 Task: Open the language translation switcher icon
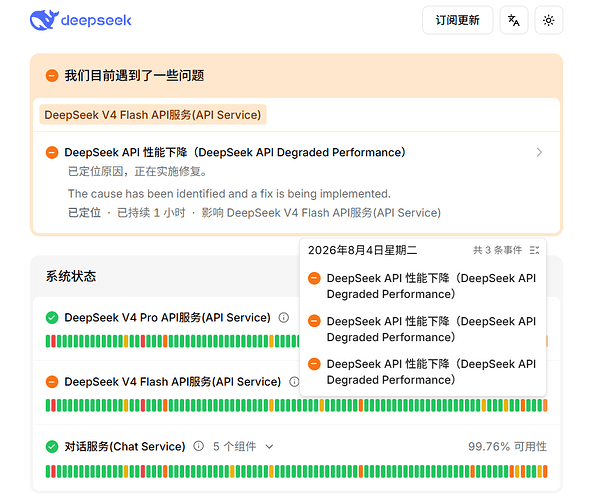514,20
